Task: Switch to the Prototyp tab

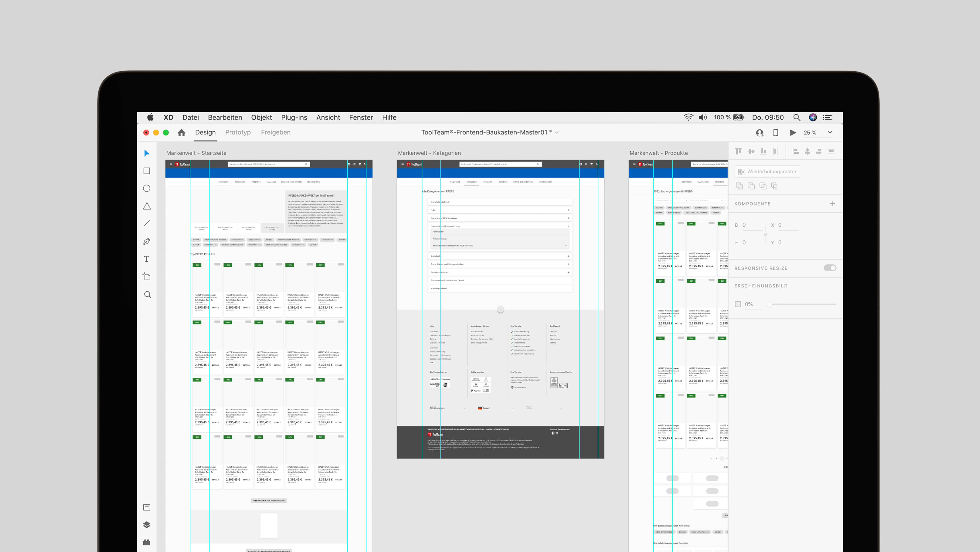Action: [x=238, y=132]
